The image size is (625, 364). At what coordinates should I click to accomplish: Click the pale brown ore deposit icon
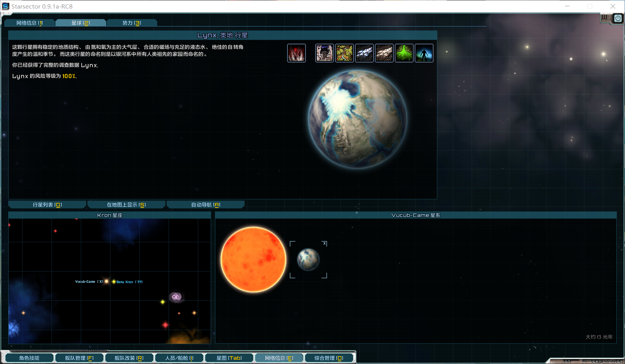384,53
